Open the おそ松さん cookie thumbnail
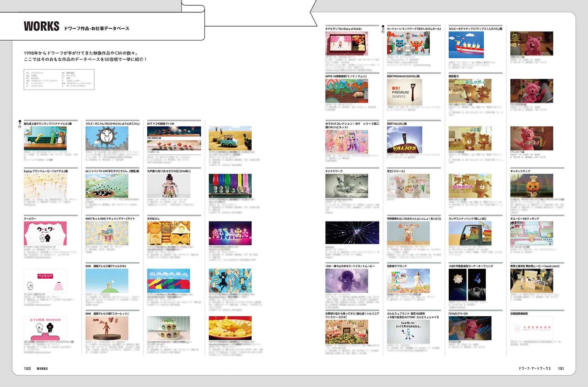 pyautogui.click(x=168, y=233)
